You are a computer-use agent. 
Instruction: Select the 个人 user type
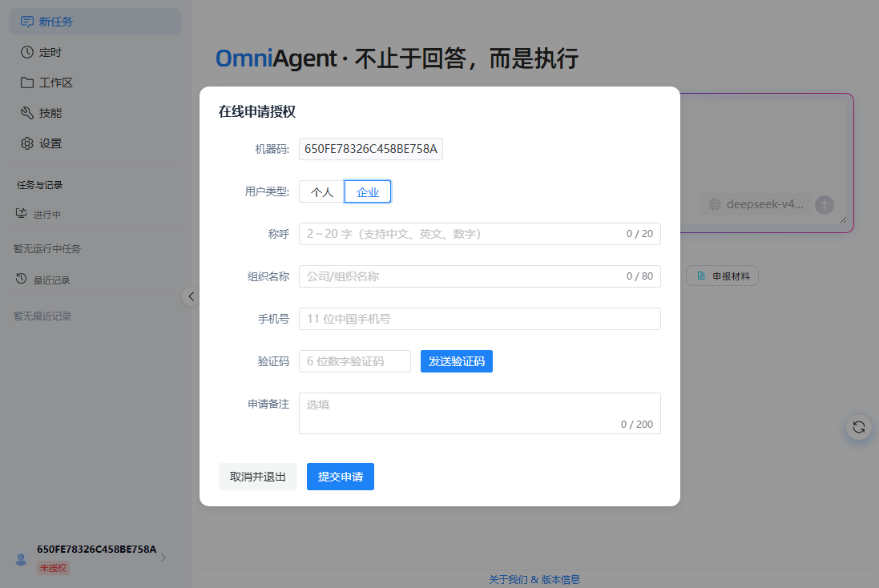tap(322, 191)
